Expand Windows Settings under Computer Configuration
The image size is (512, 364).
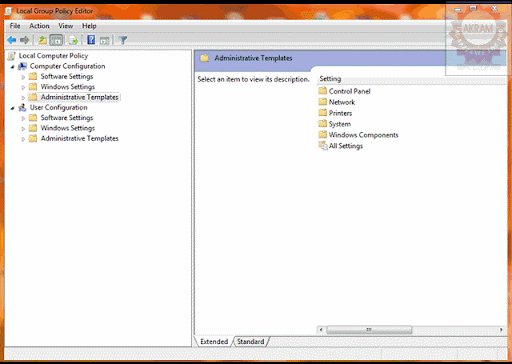(23, 87)
